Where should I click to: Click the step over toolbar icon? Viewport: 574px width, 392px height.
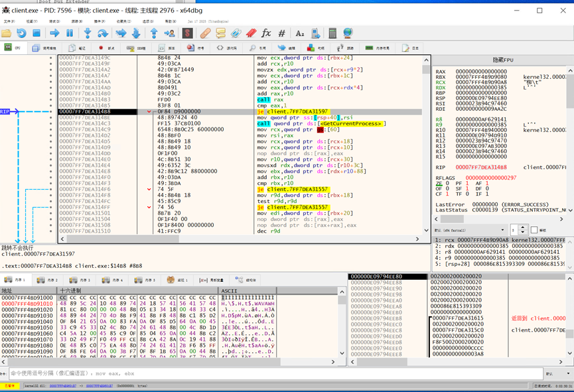point(103,33)
